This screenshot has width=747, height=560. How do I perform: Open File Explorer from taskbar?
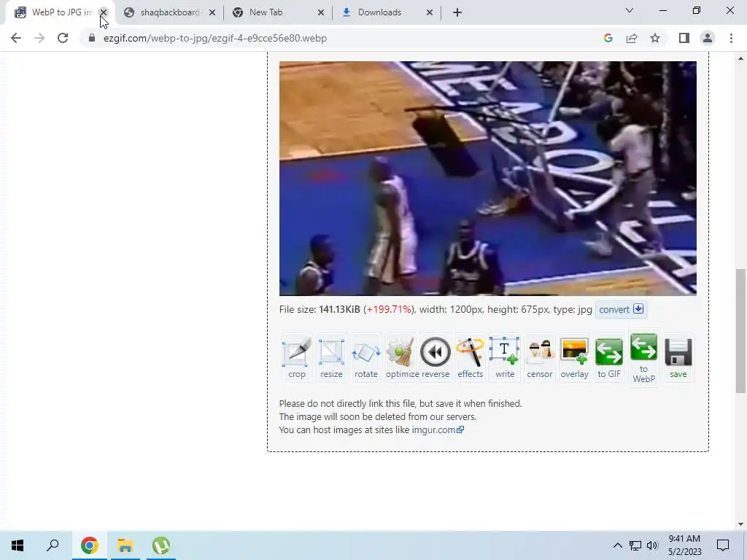point(125,545)
